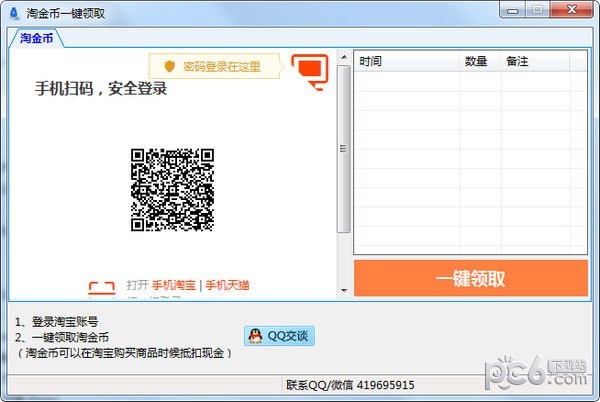Minimize the 淘金币一键领取 window
Viewport: 600px width, 402px height.
[x=513, y=10]
